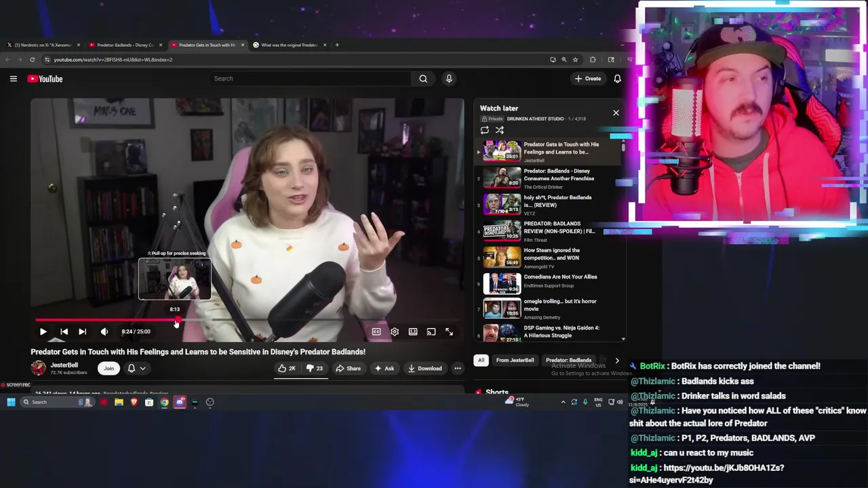
Task: Open Film Threat Predator Badlands review
Action: (549, 230)
